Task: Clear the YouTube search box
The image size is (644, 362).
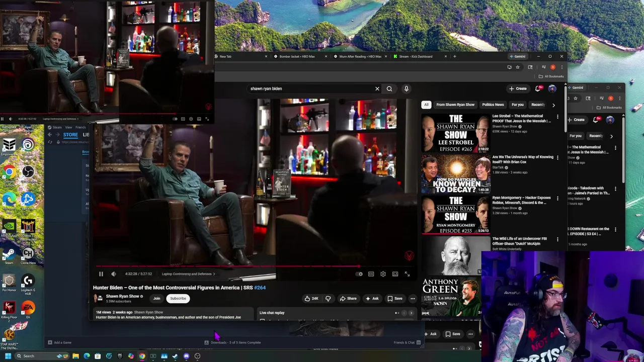Action: point(377,88)
